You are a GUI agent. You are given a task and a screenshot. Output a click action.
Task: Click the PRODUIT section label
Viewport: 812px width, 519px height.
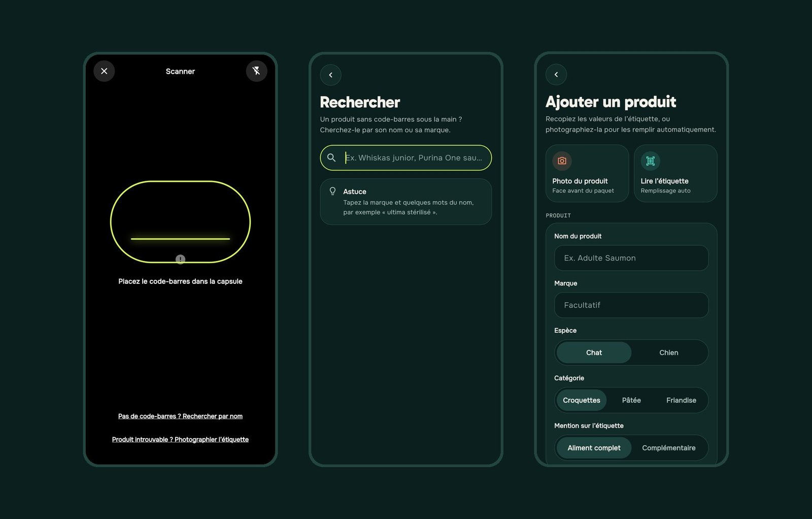tap(558, 215)
